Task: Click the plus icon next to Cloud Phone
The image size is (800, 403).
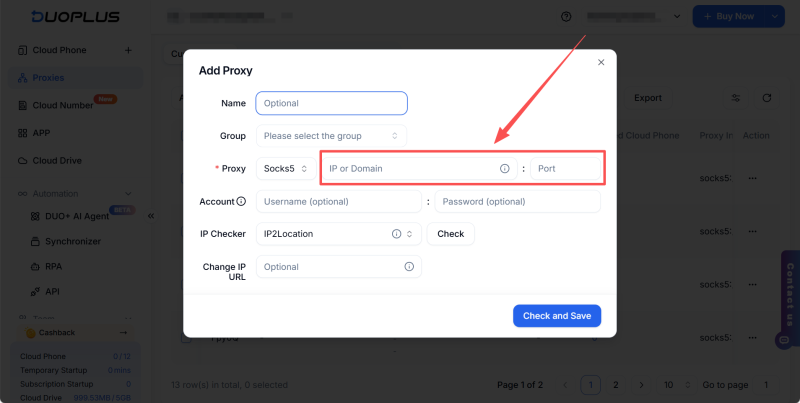Action: (127, 50)
